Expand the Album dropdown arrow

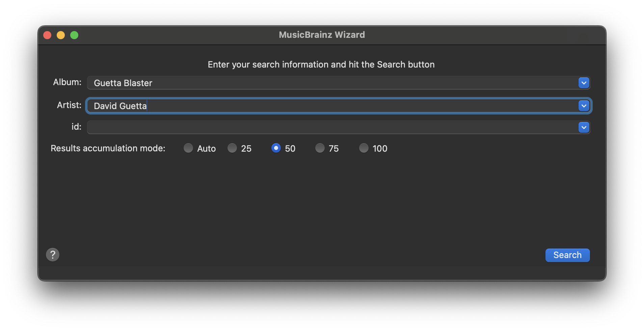tap(584, 83)
